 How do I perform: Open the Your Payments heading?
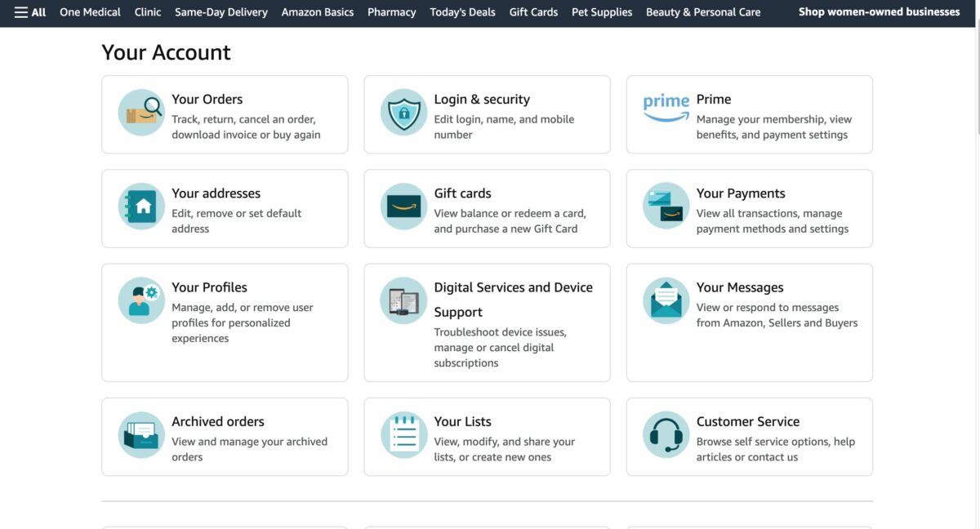point(741,193)
